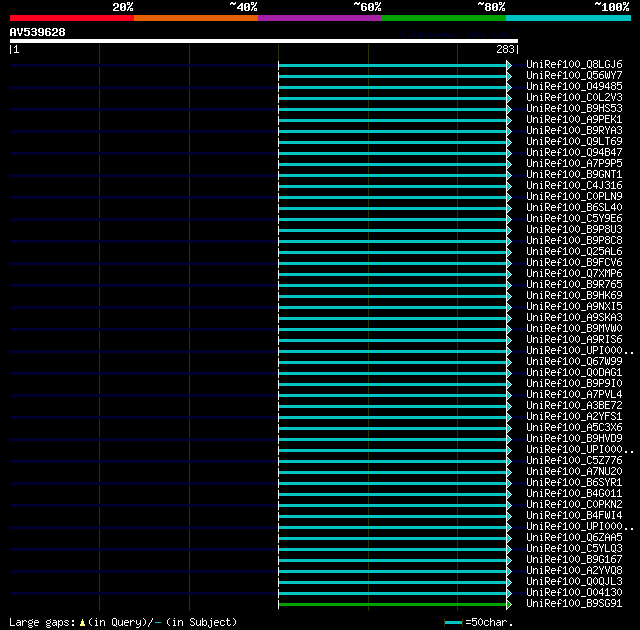Image resolution: width=640 pixels, height=630 pixels.
Task: Click hit label UniRef100_Q0QJL3
Action: (x=574, y=582)
